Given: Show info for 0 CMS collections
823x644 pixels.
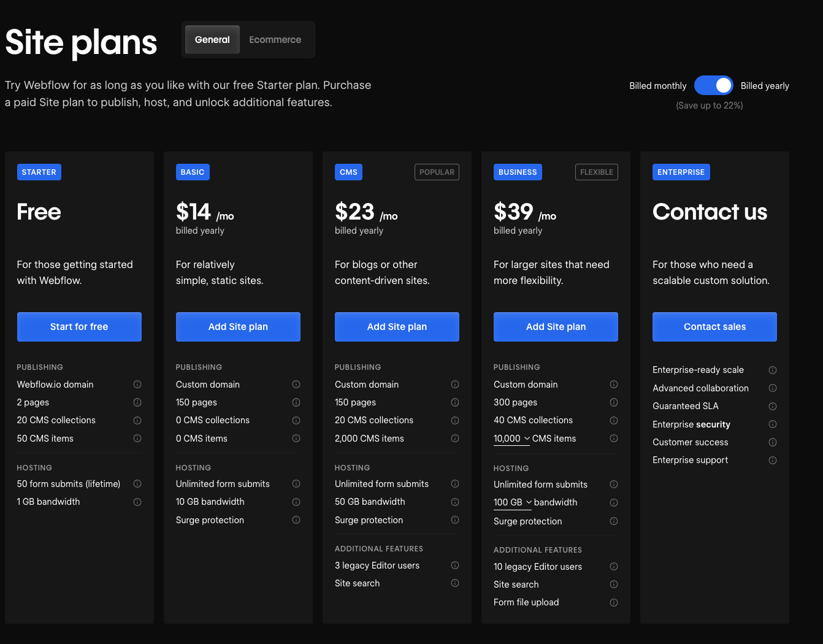Looking at the screenshot, I should pos(296,420).
